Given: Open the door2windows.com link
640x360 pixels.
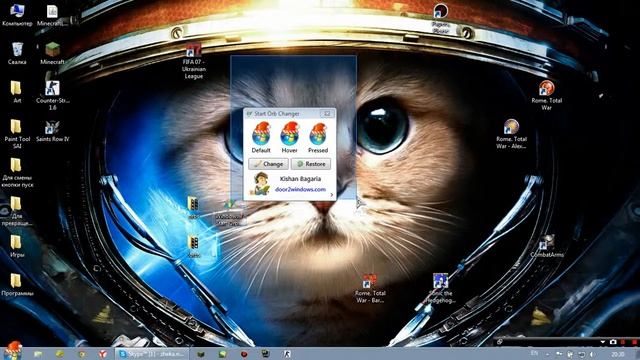Looking at the screenshot, I should pyautogui.click(x=300, y=189).
